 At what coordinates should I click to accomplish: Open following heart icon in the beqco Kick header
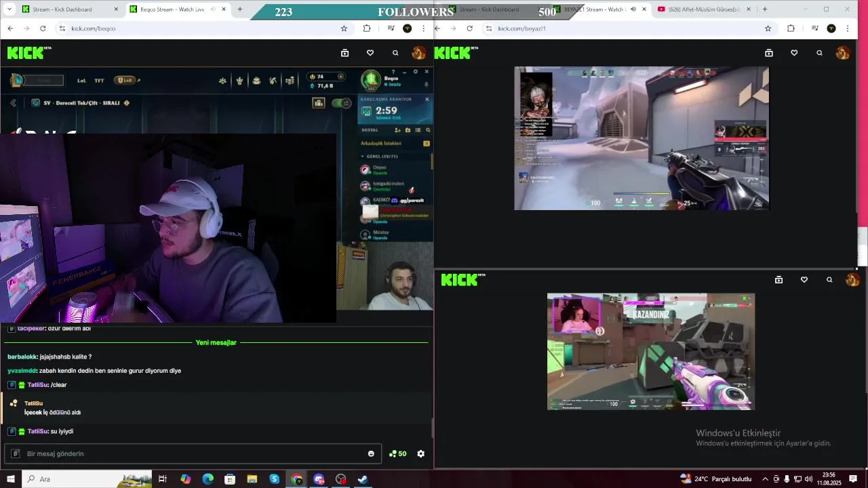pos(370,53)
